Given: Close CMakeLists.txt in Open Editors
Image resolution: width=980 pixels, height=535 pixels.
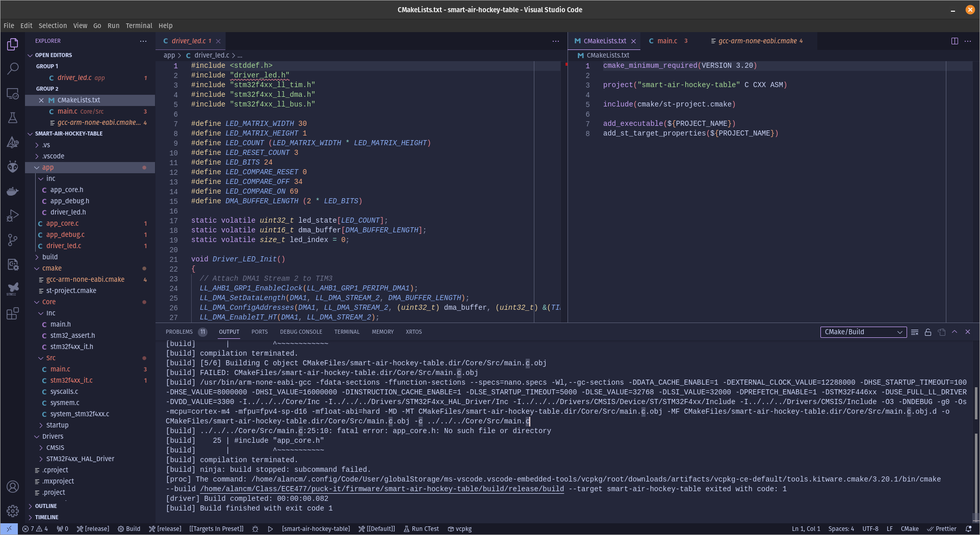Looking at the screenshot, I should click(41, 100).
